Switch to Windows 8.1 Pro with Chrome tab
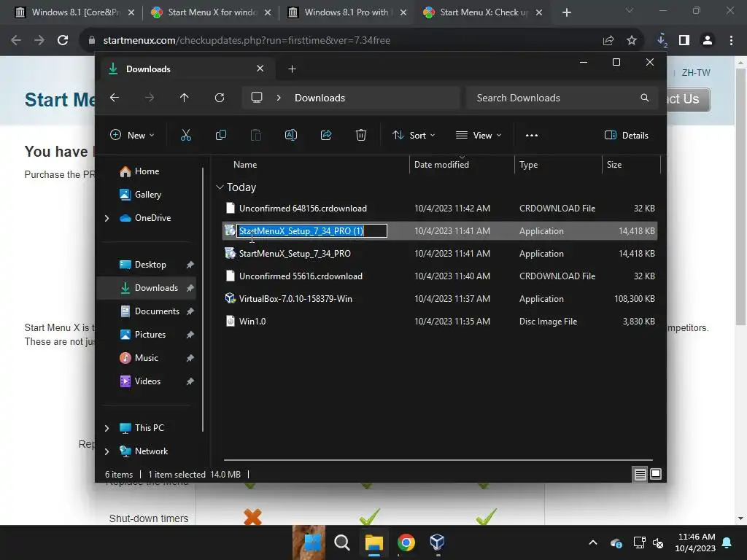The width and height of the screenshot is (747, 560). point(347,12)
